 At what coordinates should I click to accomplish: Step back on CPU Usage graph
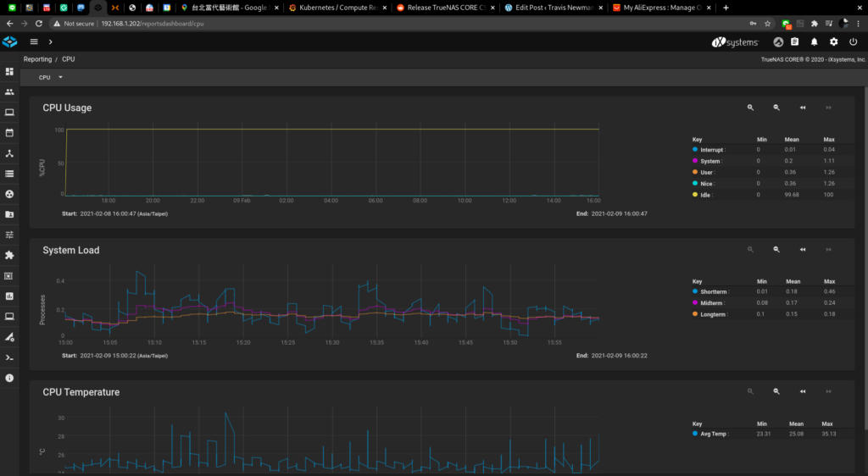(803, 108)
